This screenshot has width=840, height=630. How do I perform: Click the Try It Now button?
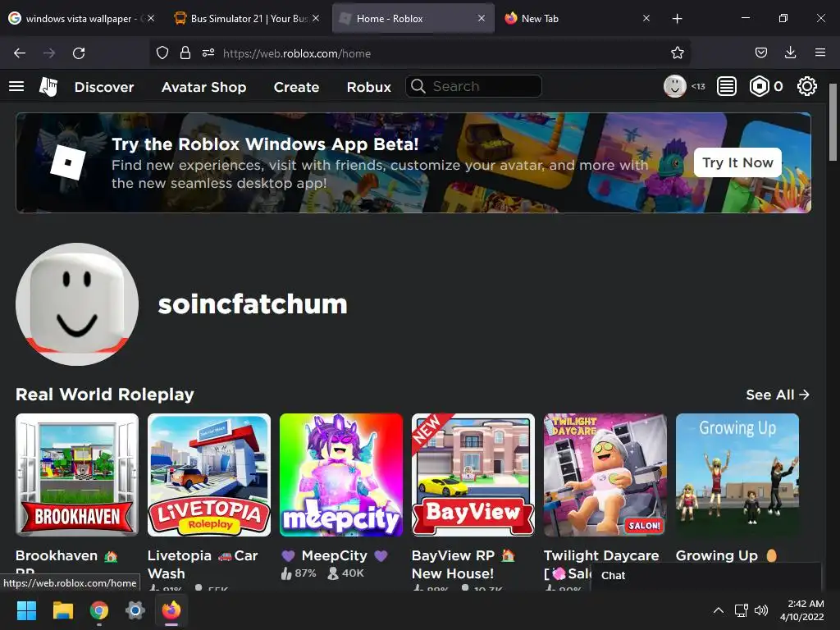[x=737, y=162]
